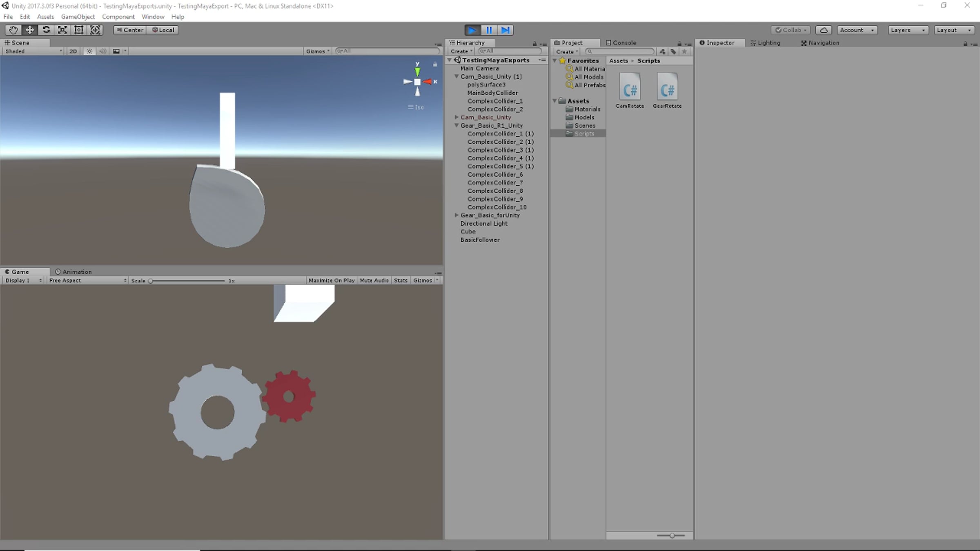Click the Collab button

click(x=791, y=30)
